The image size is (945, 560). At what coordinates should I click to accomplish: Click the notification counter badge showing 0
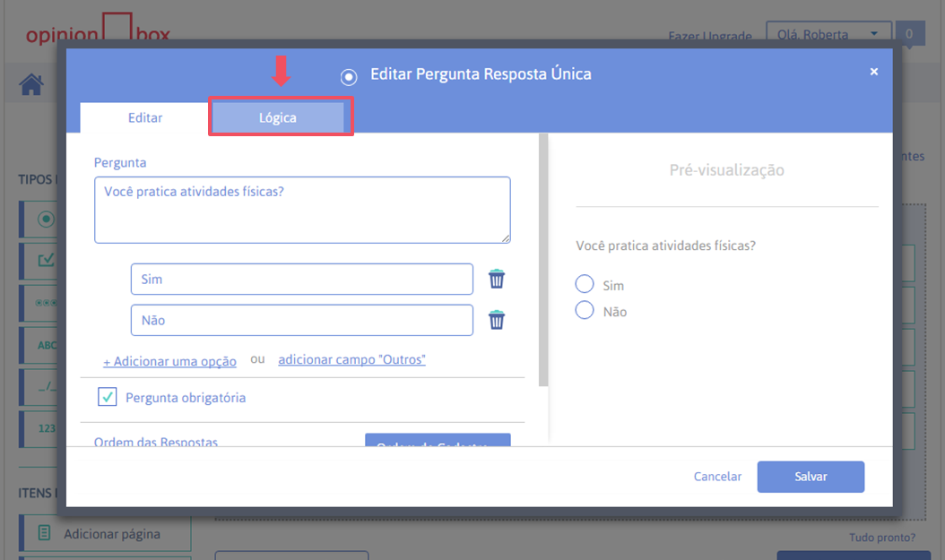click(x=909, y=35)
